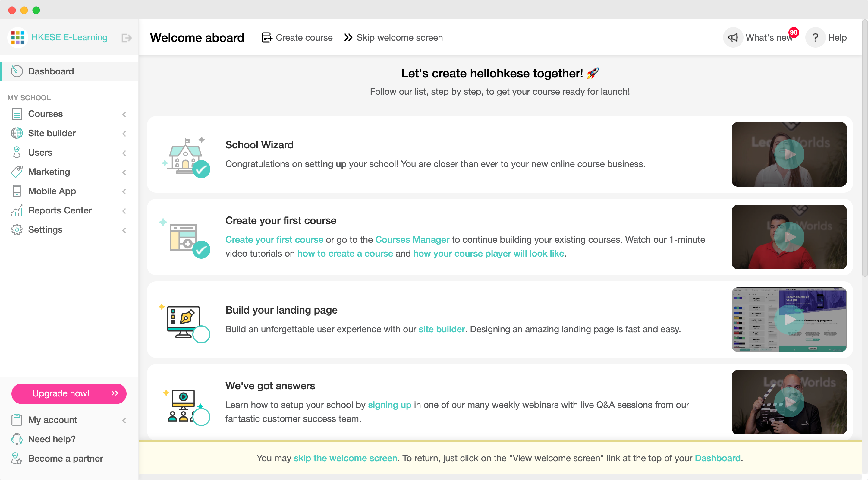Open the Dashboard menu item
The image size is (868, 480).
pos(51,71)
